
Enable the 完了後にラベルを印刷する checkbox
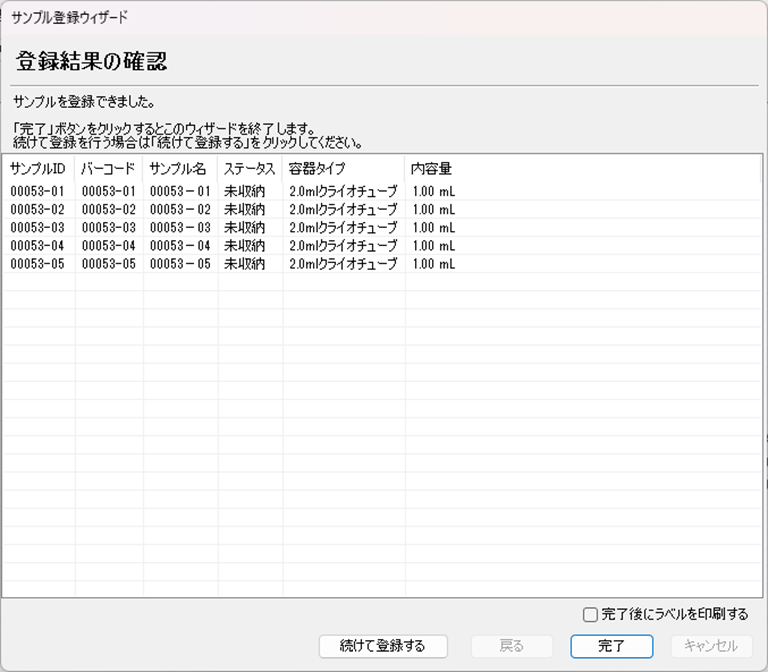point(591,614)
